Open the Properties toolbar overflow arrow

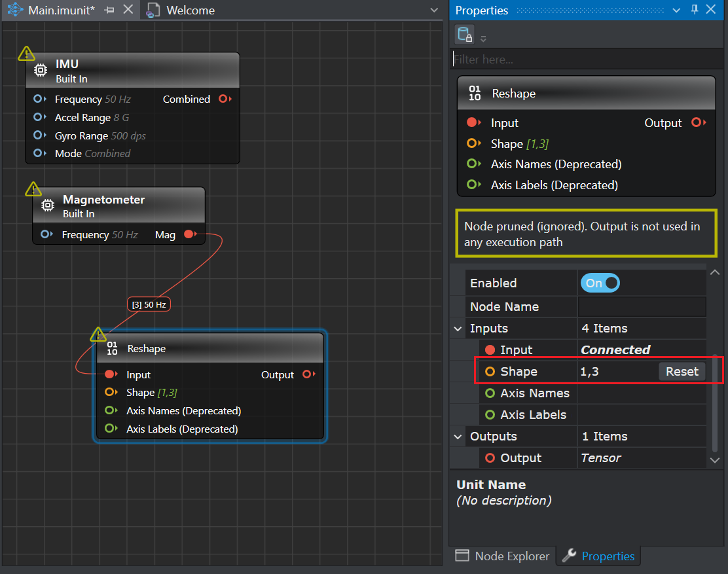[x=483, y=39]
